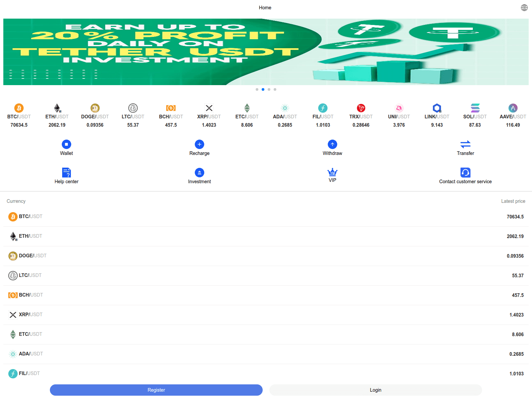The height and width of the screenshot is (399, 532).
Task: Open the Tether USDT investment banner
Action: 266,52
